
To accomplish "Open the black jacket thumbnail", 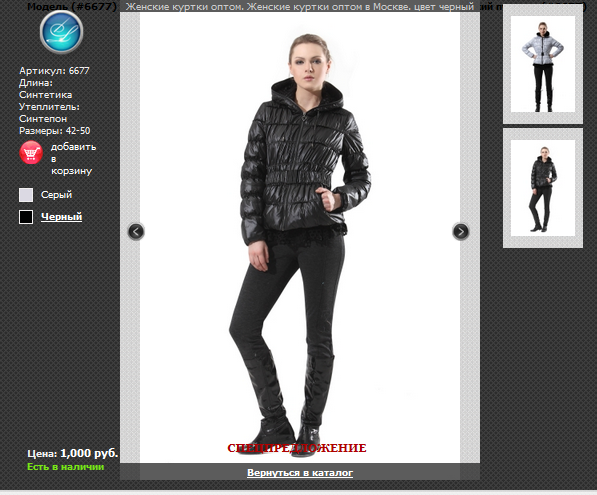I will pyautogui.click(x=543, y=188).
